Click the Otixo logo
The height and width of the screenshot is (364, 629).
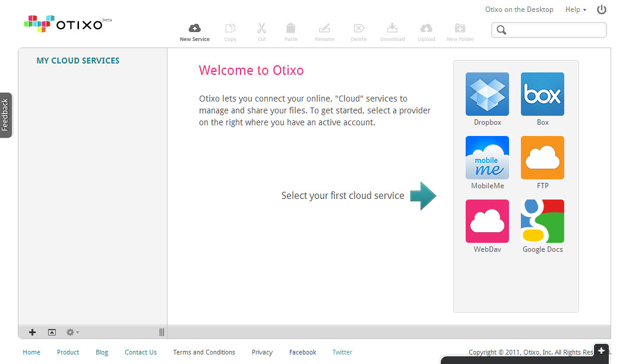pos(67,24)
